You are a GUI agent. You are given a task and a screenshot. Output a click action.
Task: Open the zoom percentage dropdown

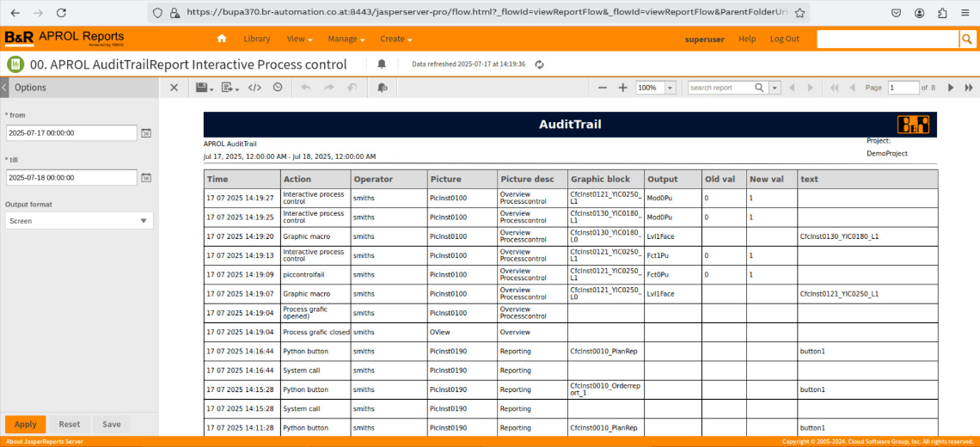(670, 88)
